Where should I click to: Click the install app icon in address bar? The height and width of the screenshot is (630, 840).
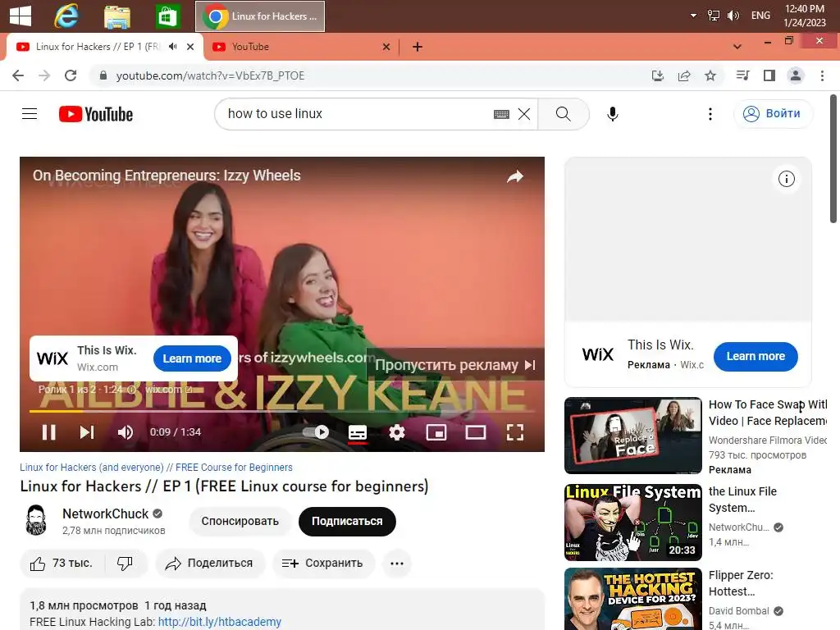coord(658,75)
